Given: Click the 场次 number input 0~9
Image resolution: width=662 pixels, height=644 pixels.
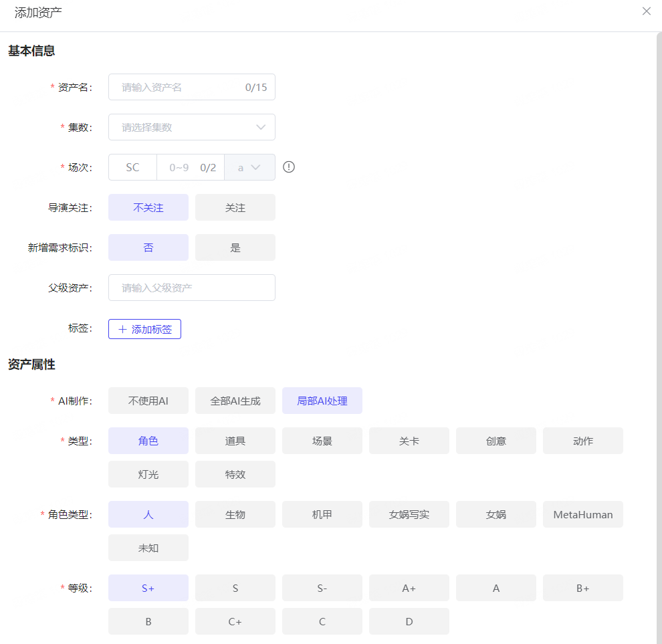Looking at the screenshot, I should tap(179, 167).
